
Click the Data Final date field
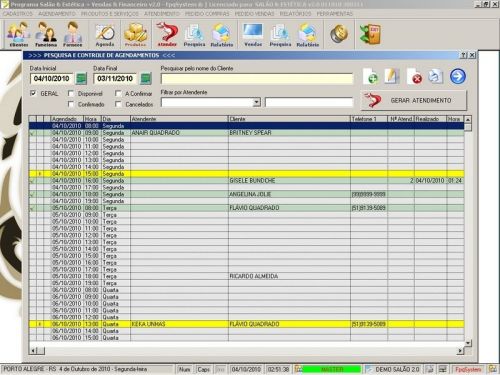pos(115,79)
